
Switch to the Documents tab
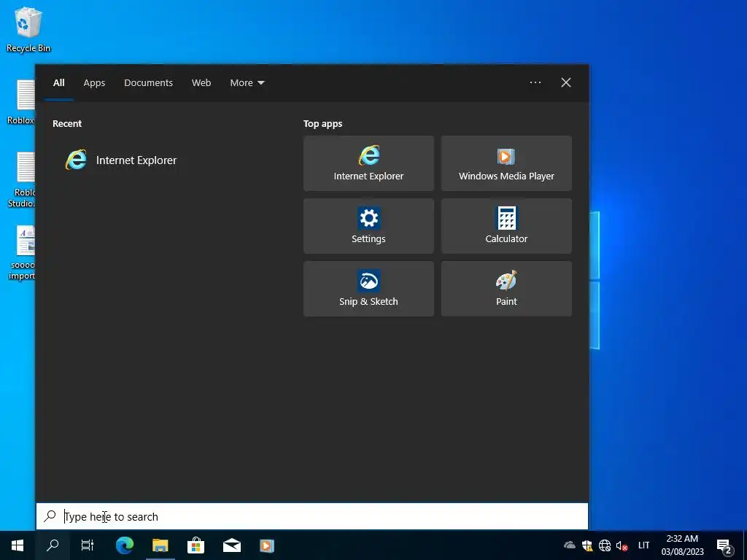[148, 83]
